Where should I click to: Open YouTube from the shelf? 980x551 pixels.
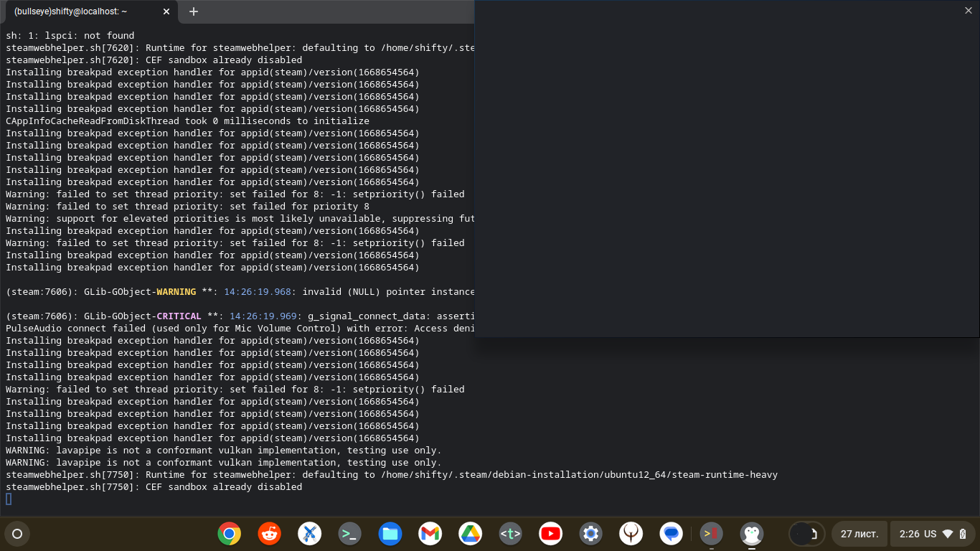pyautogui.click(x=550, y=534)
